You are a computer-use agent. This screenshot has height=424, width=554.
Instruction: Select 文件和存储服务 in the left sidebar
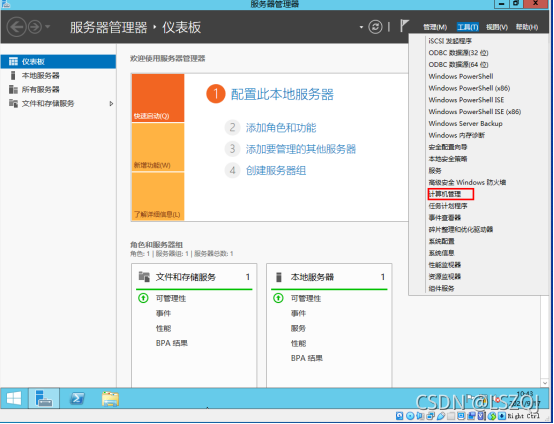click(58, 104)
